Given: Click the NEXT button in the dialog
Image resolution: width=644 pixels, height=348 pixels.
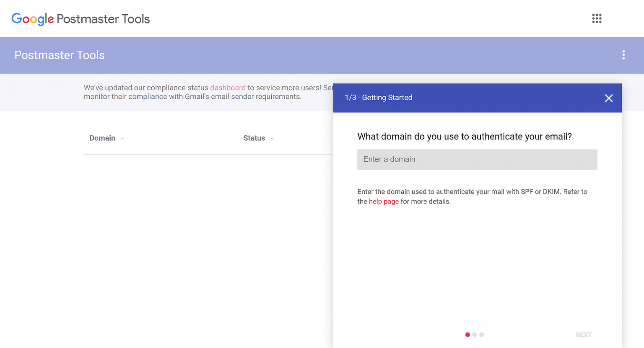Looking at the screenshot, I should [583, 335].
